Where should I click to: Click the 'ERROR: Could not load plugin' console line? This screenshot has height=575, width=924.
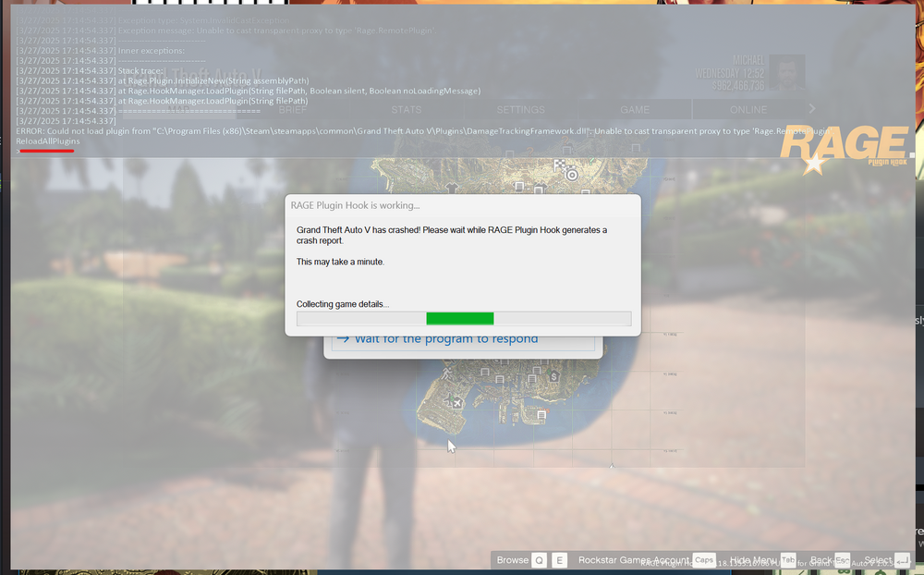point(424,131)
